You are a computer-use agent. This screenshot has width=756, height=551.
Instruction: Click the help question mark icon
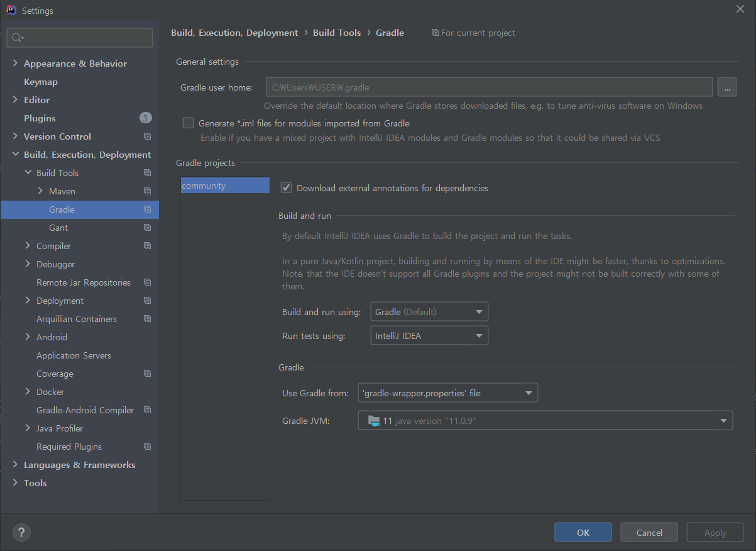point(21,532)
